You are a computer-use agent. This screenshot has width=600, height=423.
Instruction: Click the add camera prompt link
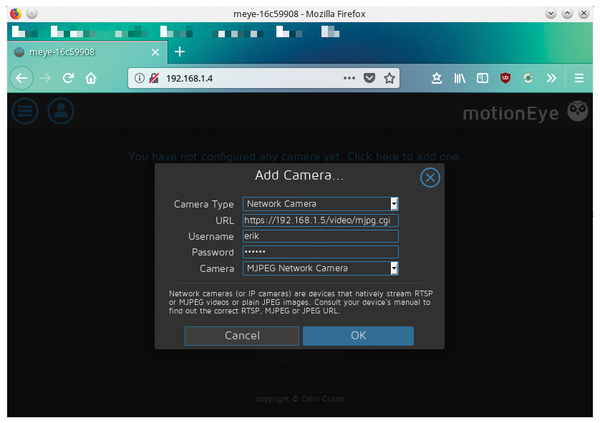298,157
